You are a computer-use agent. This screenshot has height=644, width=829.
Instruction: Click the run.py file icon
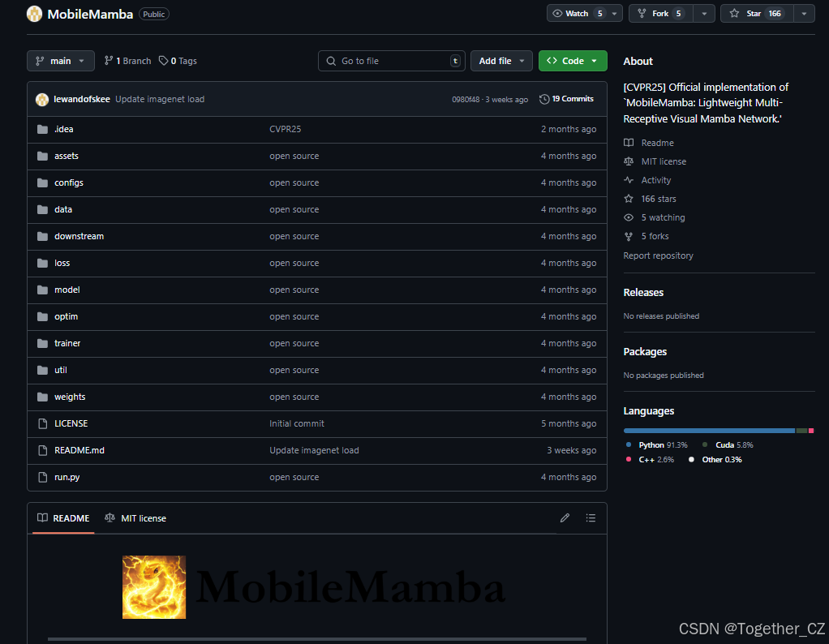click(43, 478)
